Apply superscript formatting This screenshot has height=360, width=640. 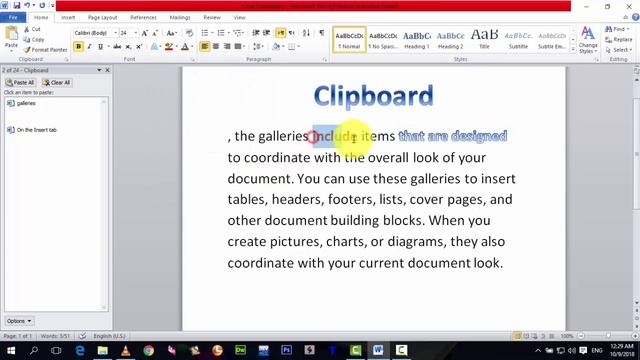click(139, 47)
